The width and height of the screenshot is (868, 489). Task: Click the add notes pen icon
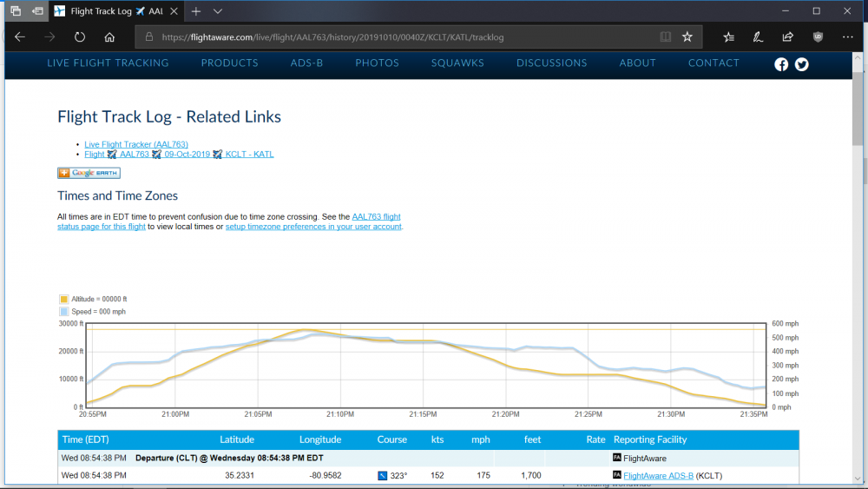(758, 37)
